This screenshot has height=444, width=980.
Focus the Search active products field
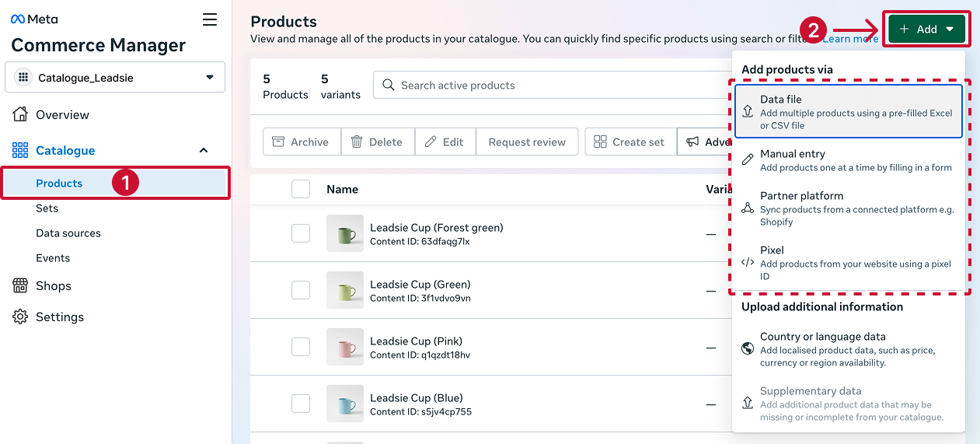(552, 86)
